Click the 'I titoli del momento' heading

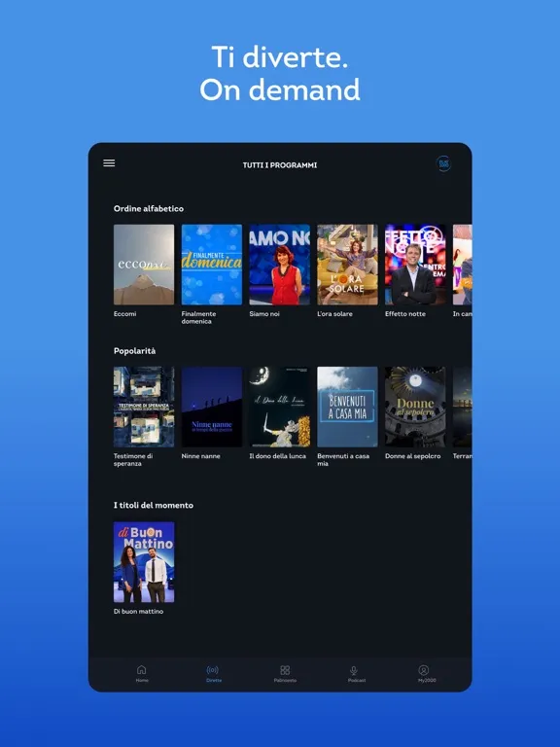click(x=154, y=506)
